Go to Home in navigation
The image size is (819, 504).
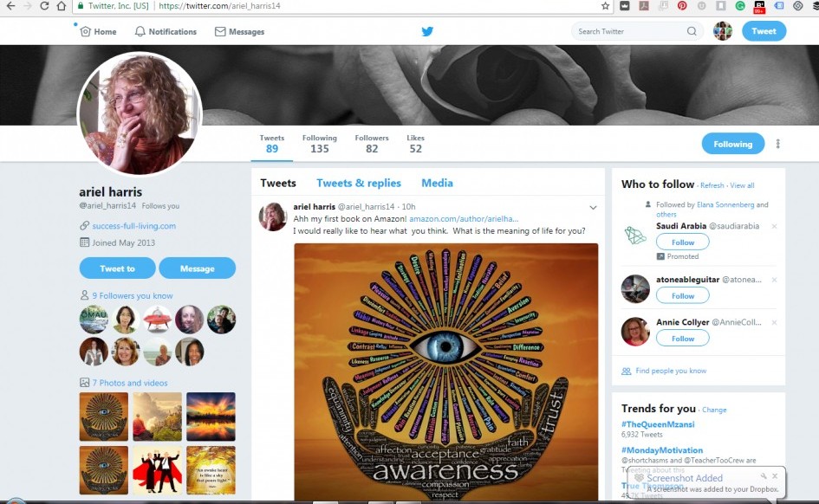click(x=98, y=31)
